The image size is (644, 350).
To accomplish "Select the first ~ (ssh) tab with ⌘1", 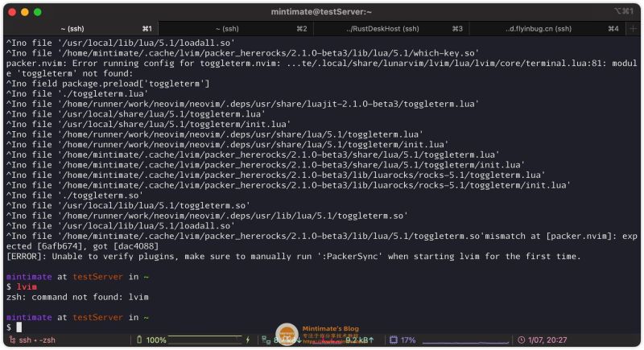I will pos(80,29).
